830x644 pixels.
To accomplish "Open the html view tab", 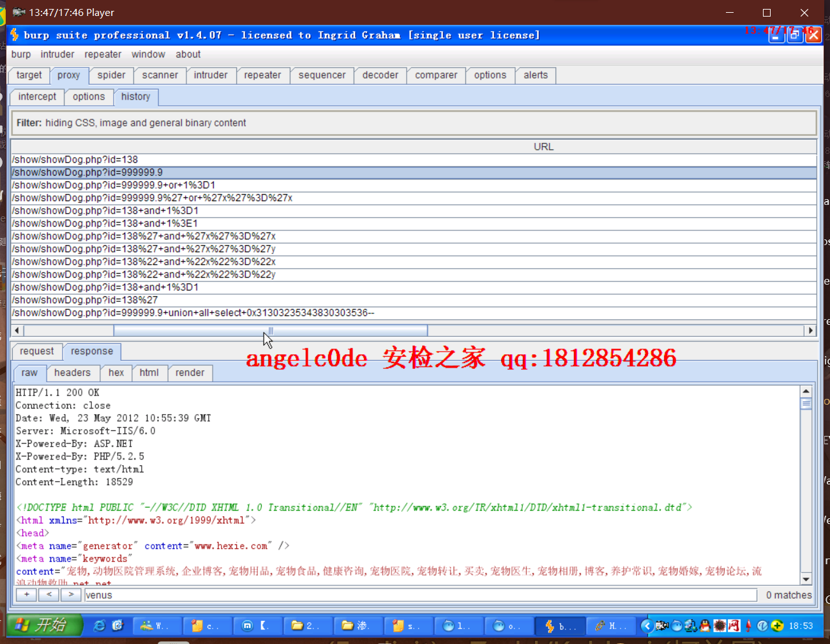I will click(149, 373).
